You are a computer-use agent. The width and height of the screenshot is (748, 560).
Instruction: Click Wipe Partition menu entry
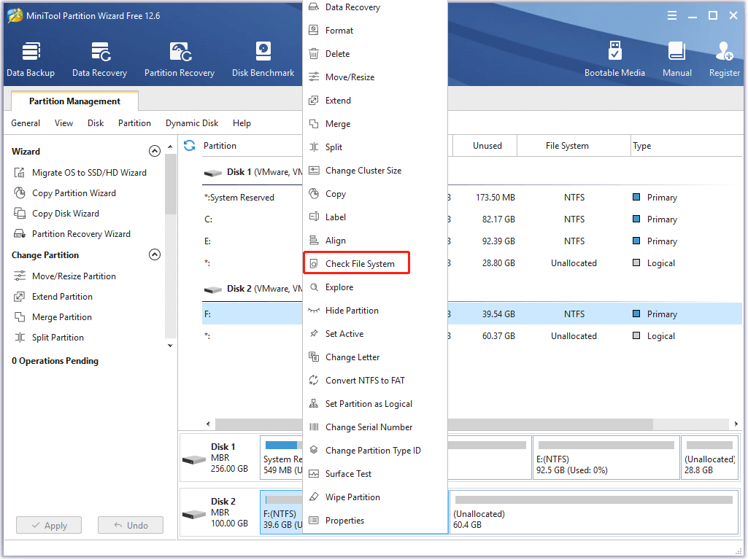pyautogui.click(x=352, y=497)
